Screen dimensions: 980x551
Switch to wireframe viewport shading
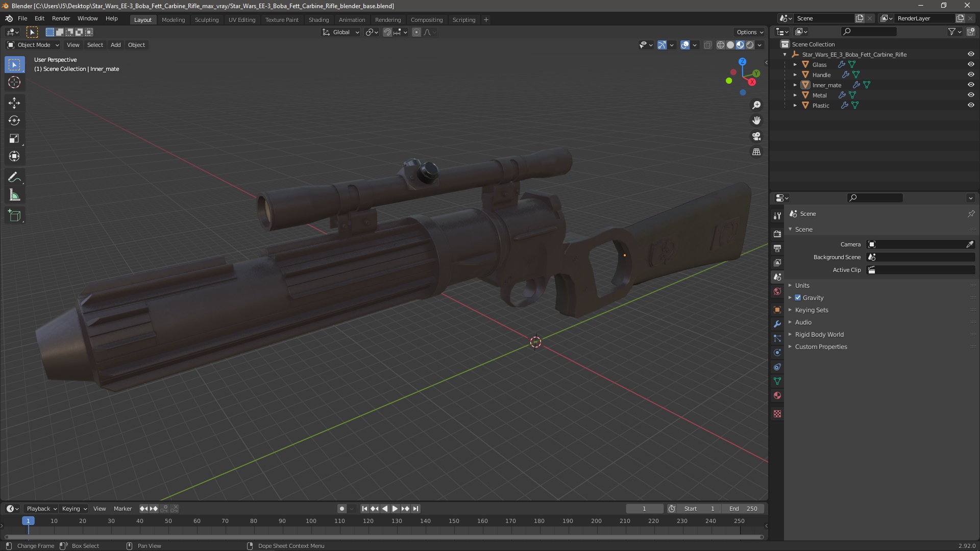pos(721,45)
